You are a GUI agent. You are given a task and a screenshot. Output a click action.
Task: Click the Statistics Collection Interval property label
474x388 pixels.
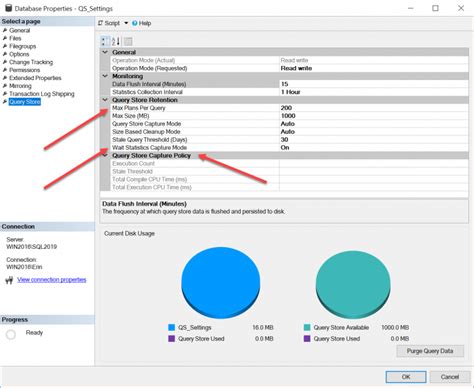click(147, 92)
